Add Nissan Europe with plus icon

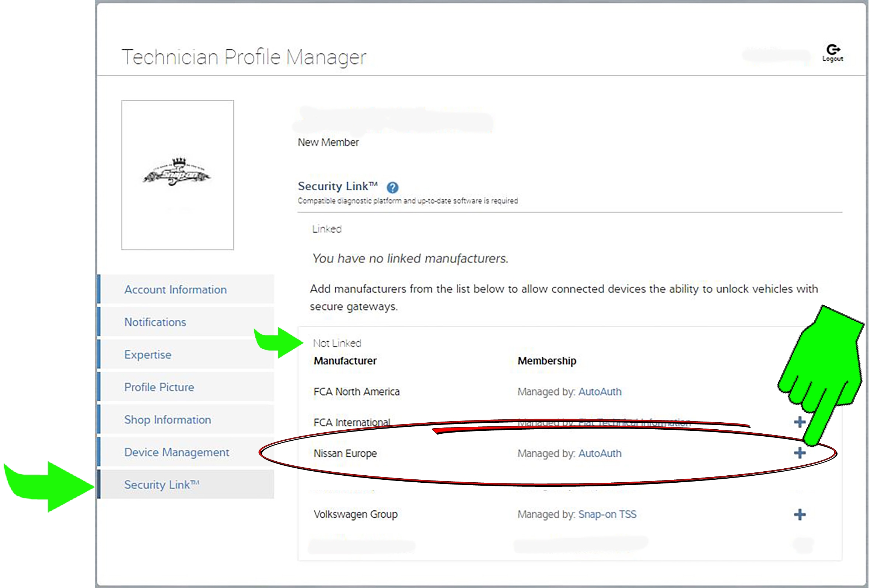pyautogui.click(x=800, y=453)
